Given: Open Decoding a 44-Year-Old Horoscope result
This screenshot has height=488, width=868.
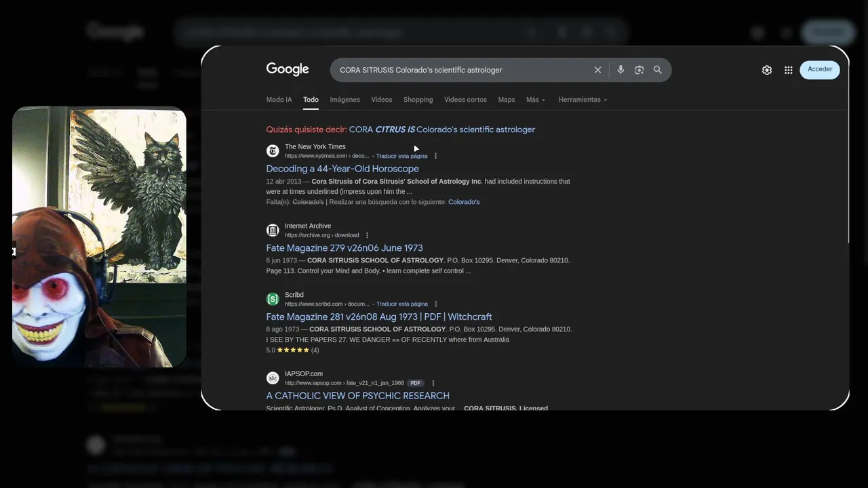Looking at the screenshot, I should pos(342,169).
